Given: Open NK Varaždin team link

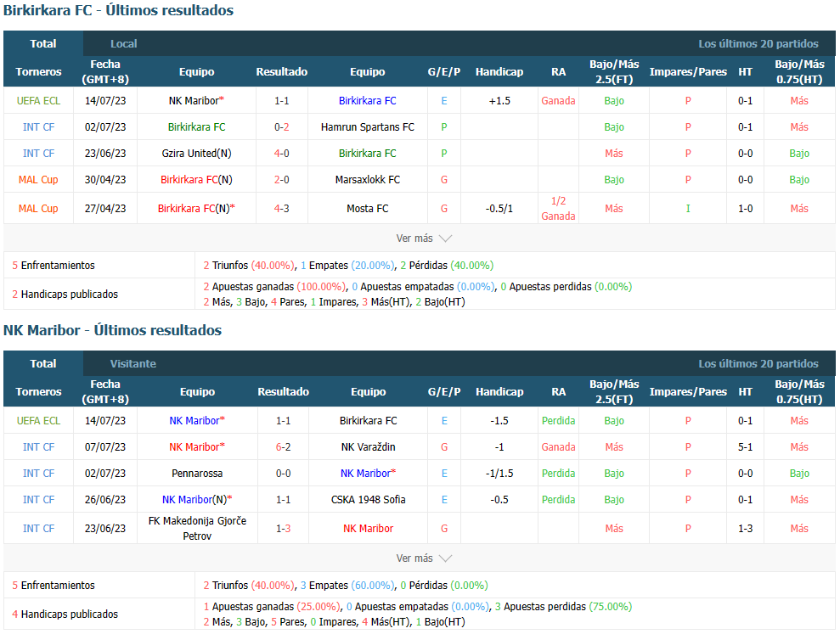Looking at the screenshot, I should (368, 446).
